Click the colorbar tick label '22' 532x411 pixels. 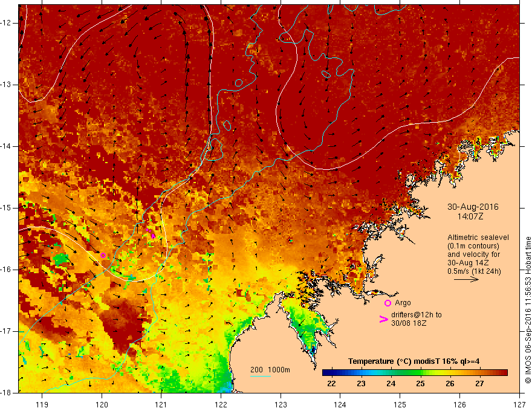[331, 384]
